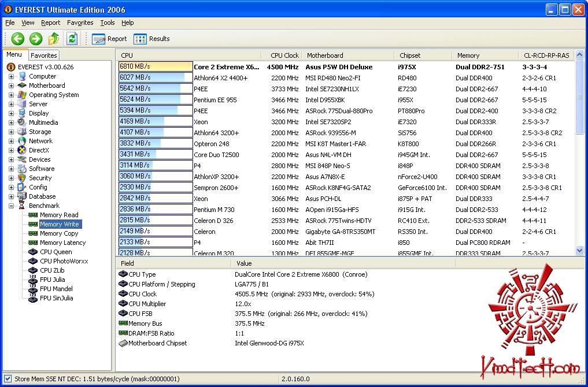Open the Help menu
Image resolution: width=588 pixels, height=387 pixels.
128,23
